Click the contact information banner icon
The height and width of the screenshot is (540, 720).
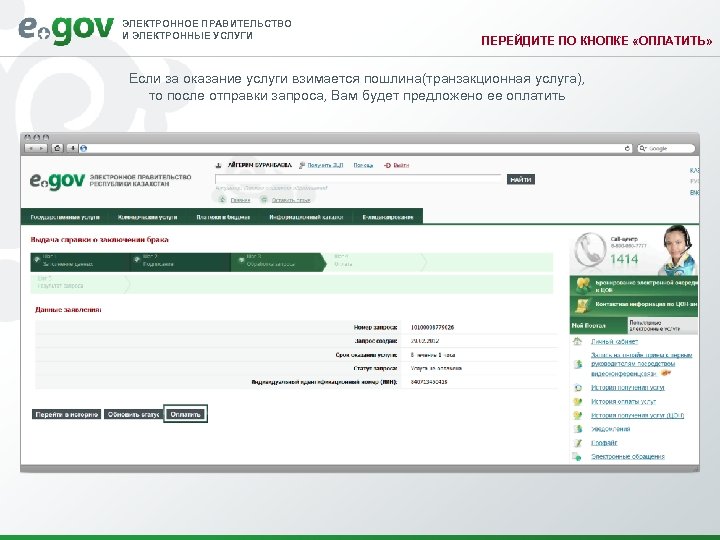(583, 306)
